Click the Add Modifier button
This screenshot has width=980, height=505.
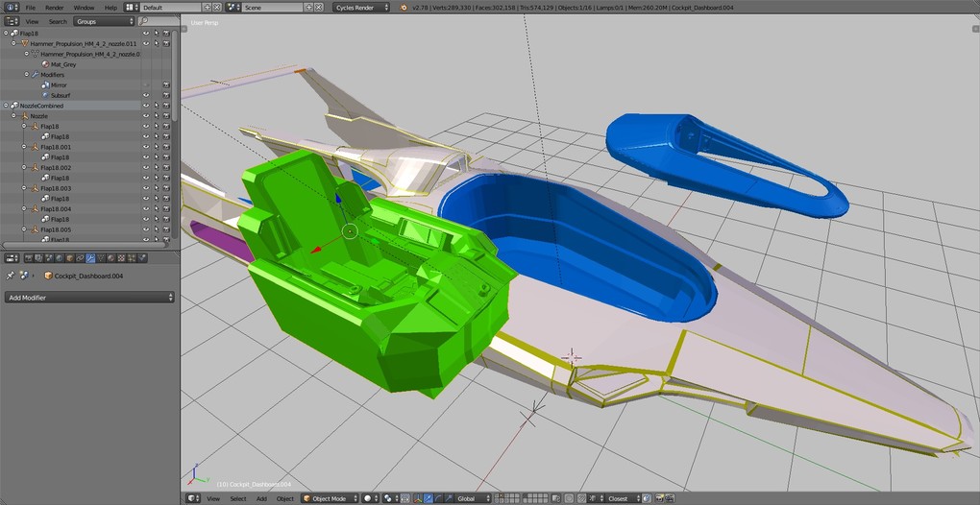click(x=89, y=298)
